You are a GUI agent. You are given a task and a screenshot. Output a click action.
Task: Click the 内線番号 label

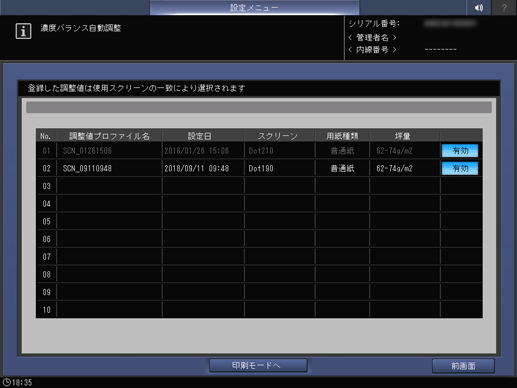[372, 50]
